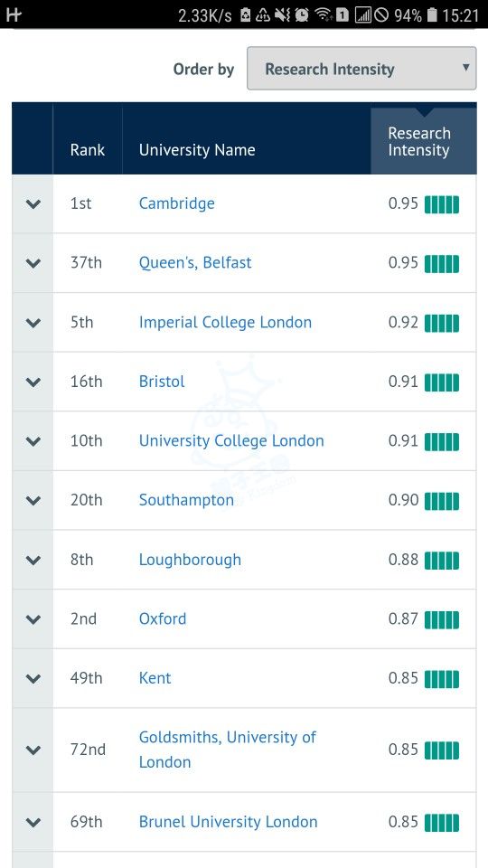
Task: Open the Order by Research Intensity dropdown
Action: pos(361,68)
